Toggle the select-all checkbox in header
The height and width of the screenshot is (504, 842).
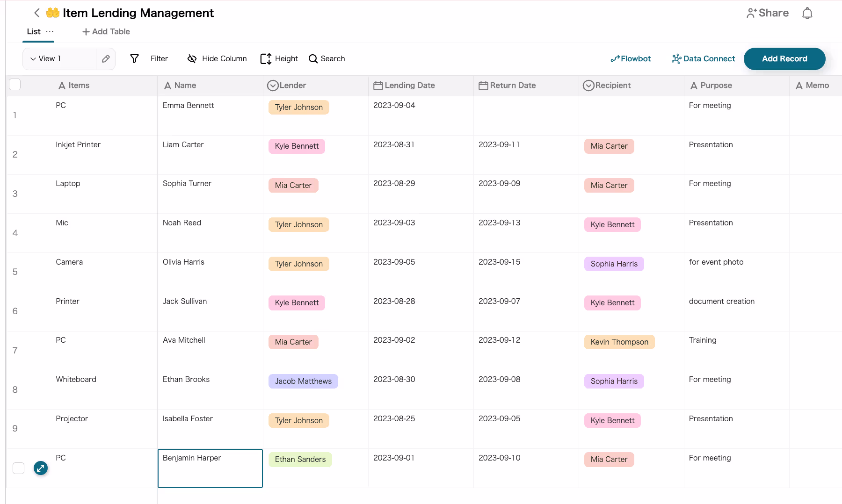(x=15, y=85)
